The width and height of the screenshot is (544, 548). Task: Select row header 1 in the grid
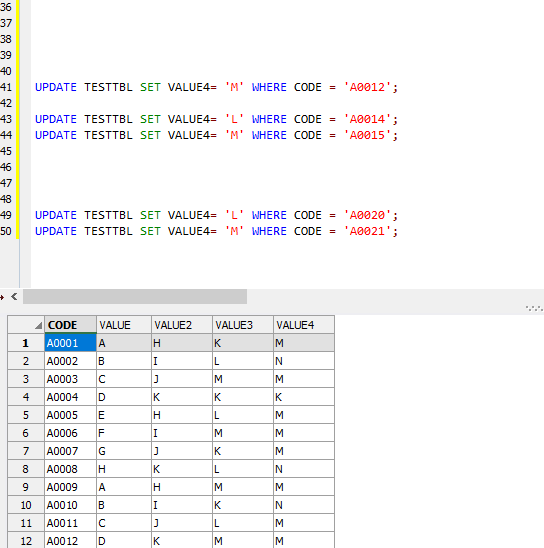(x=26, y=343)
